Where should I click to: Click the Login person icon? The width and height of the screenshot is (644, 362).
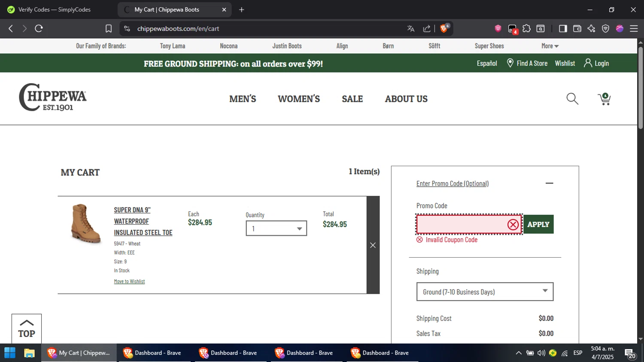[x=588, y=63]
